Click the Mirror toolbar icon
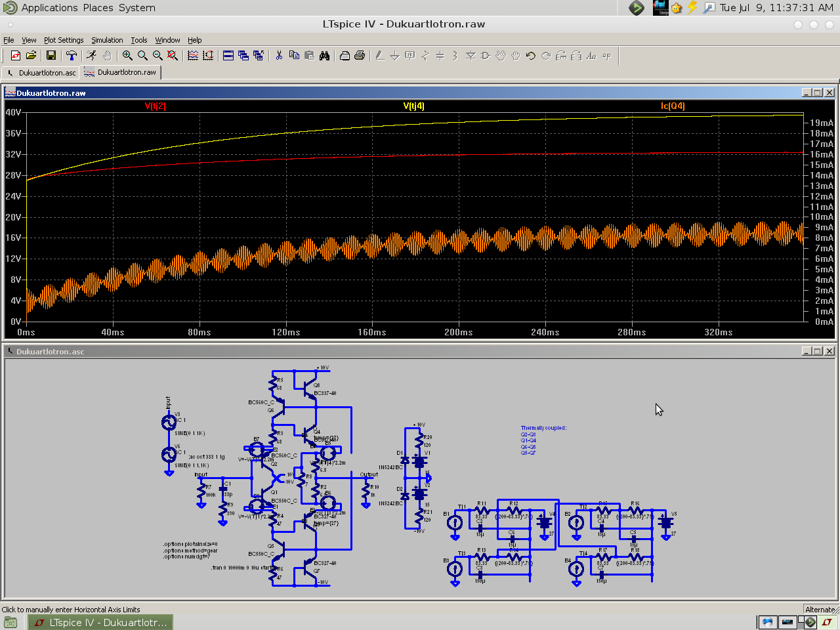 pos(576,56)
